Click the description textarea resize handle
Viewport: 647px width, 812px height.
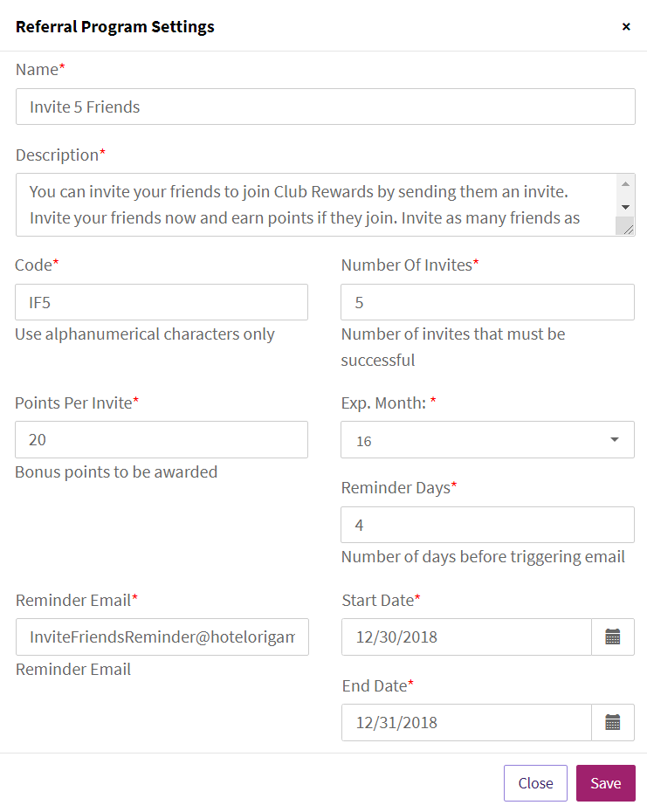tap(628, 230)
